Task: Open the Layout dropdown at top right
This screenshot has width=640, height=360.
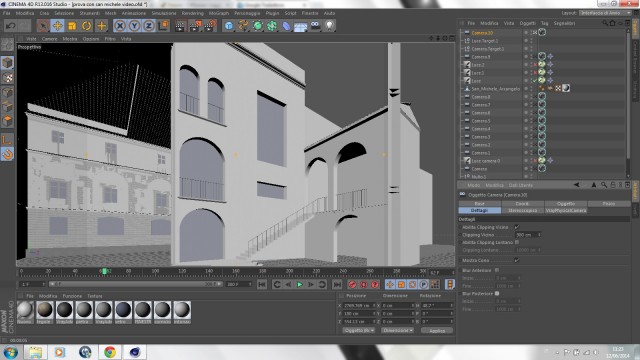Action: [x=605, y=13]
